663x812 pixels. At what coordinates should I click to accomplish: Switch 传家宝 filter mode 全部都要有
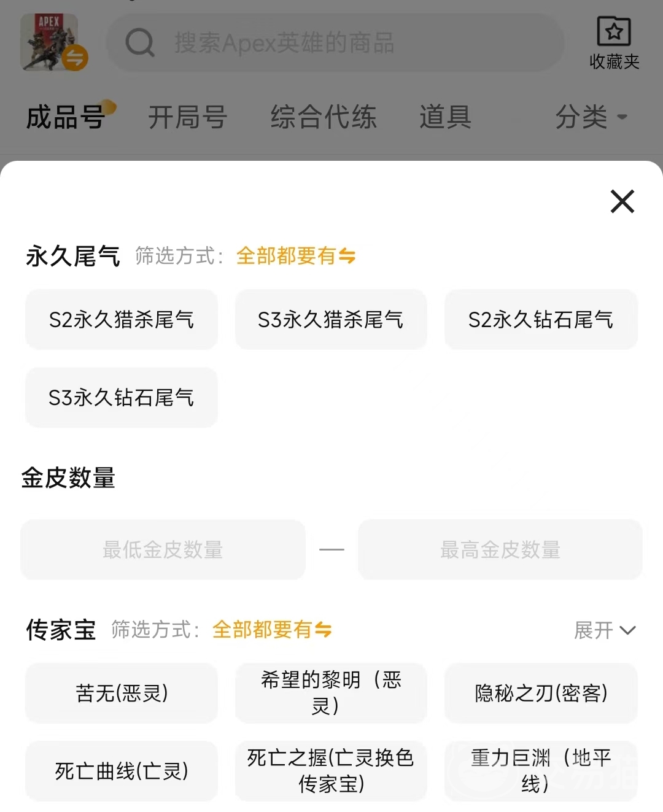(x=272, y=630)
